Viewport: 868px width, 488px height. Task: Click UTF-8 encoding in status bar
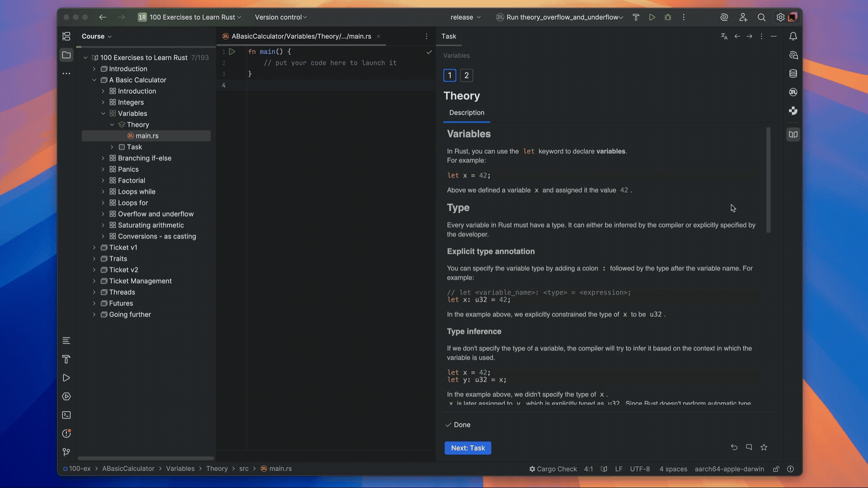(x=640, y=469)
